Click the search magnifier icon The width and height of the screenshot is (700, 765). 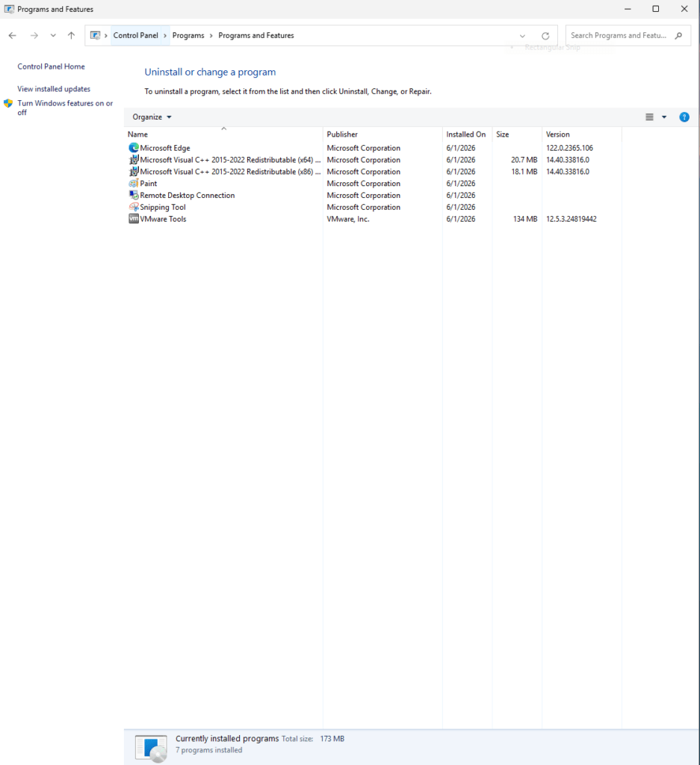coord(678,36)
